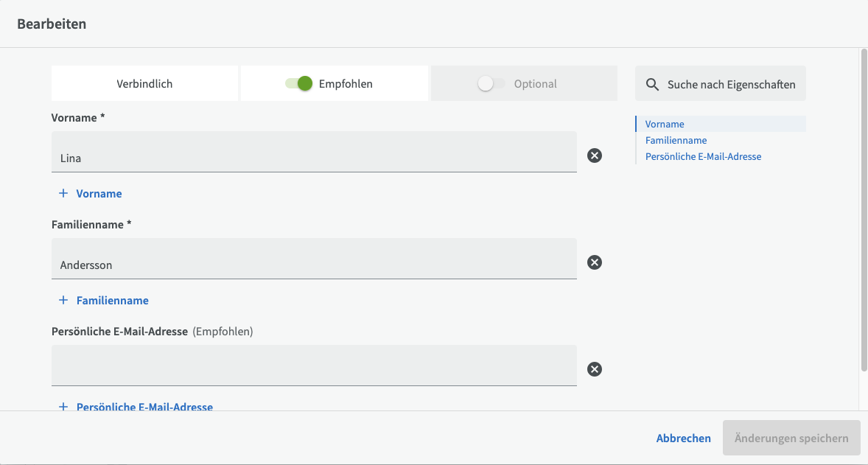The width and height of the screenshot is (868, 465).
Task: Clear the Vorname field with X icon
Action: coord(595,155)
